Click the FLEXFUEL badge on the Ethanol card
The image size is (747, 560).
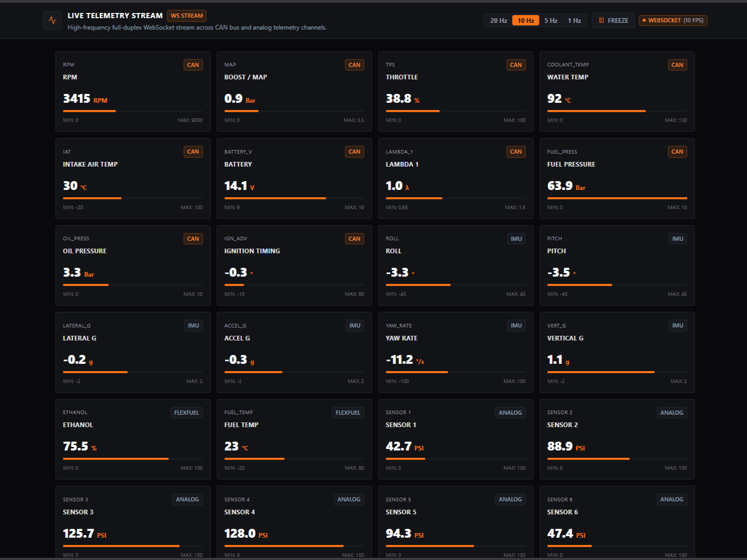point(187,413)
